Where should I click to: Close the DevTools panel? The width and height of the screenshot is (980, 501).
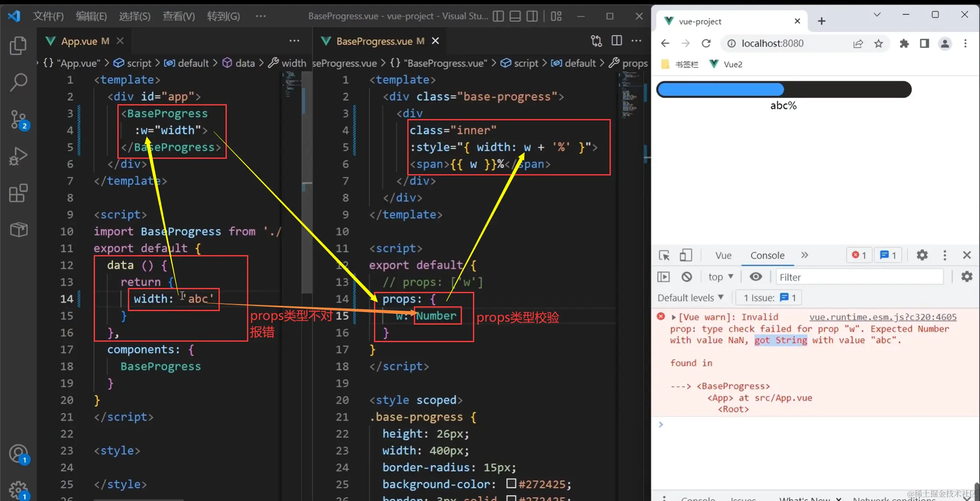[967, 255]
